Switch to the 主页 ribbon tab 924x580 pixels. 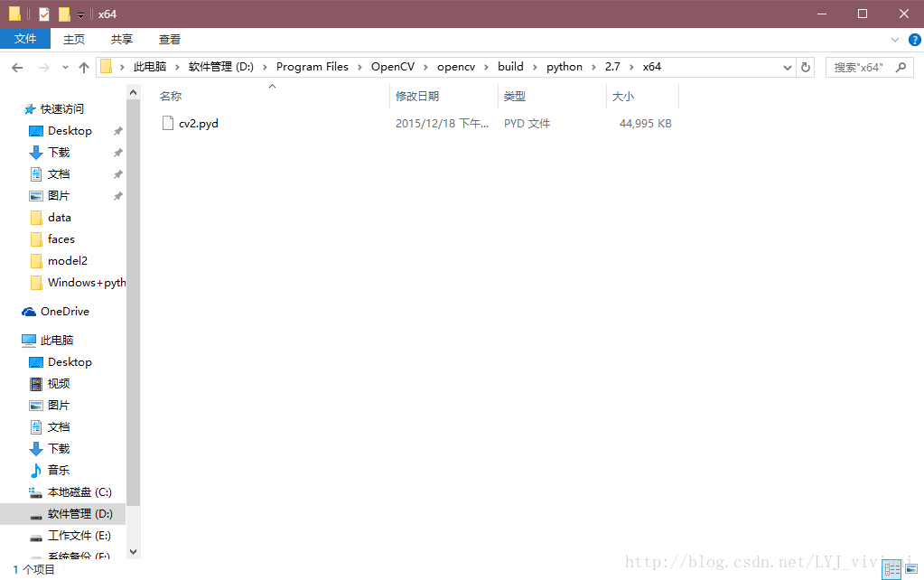point(74,40)
